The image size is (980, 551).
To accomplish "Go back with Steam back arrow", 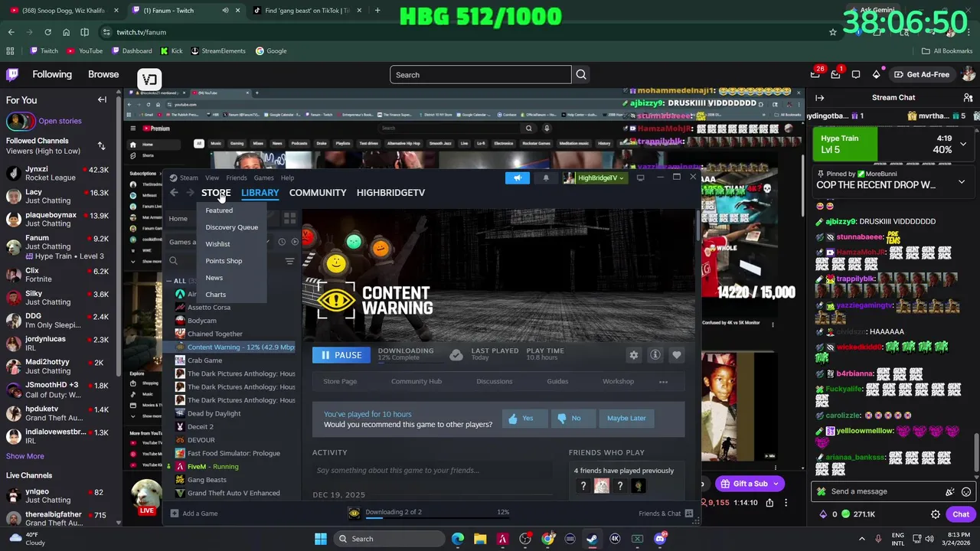I will (x=174, y=193).
